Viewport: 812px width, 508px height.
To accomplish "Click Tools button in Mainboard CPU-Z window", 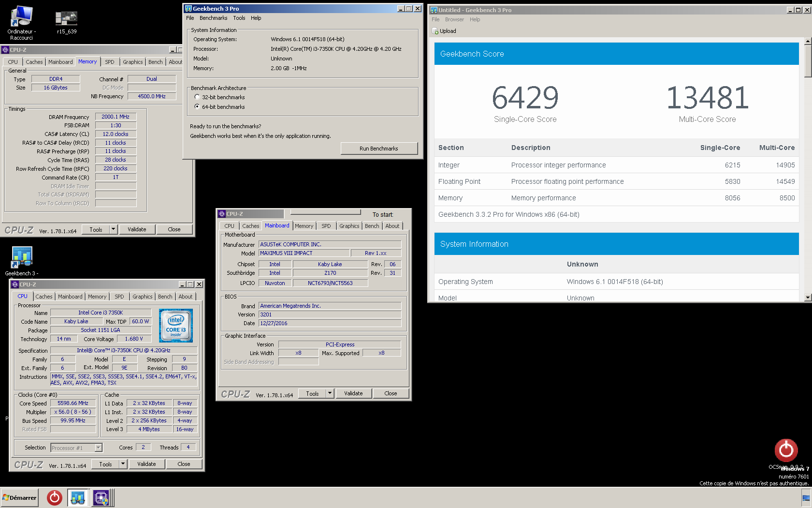I will pos(312,393).
